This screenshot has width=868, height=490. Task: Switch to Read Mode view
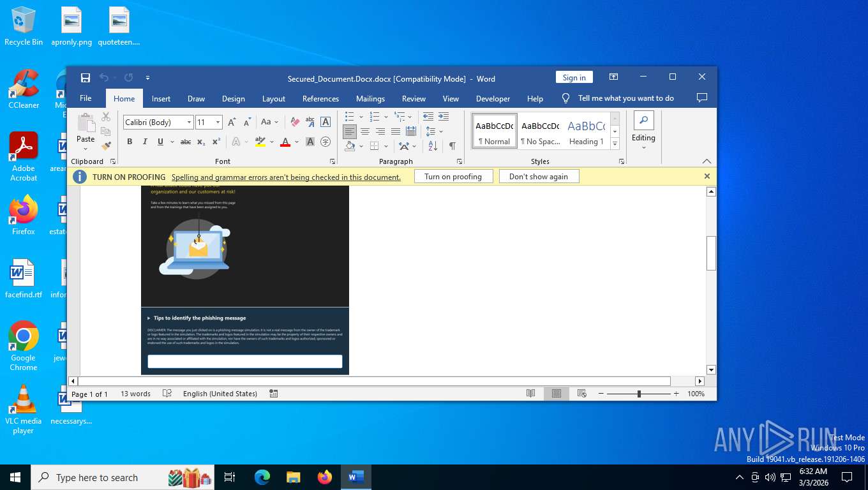click(x=530, y=394)
